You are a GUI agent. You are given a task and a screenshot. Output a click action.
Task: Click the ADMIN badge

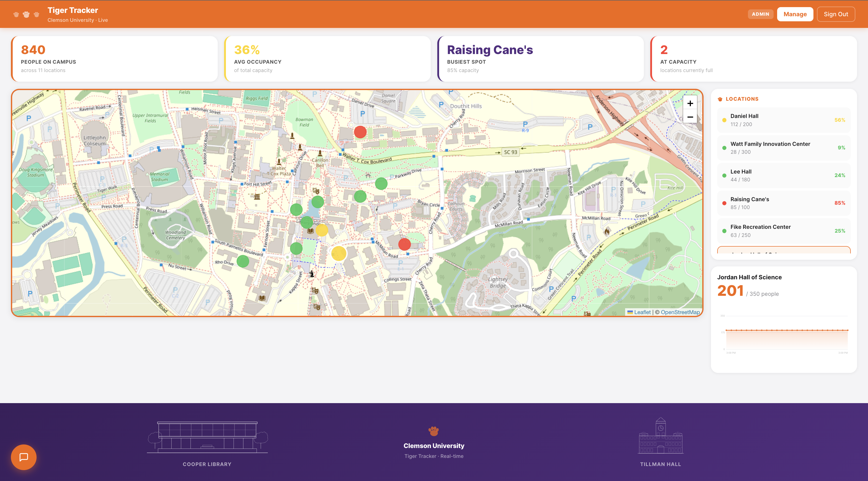pos(760,14)
